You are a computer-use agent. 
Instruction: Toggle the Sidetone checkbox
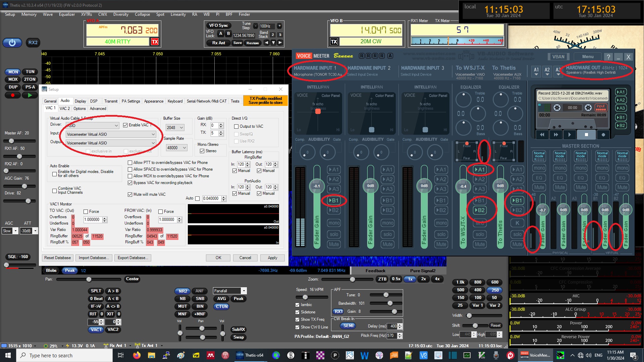pyautogui.click(x=297, y=312)
